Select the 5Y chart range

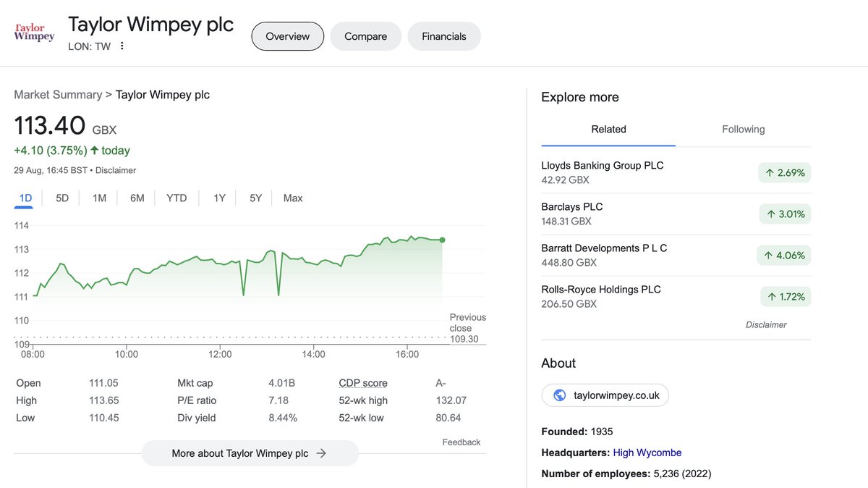pyautogui.click(x=255, y=198)
